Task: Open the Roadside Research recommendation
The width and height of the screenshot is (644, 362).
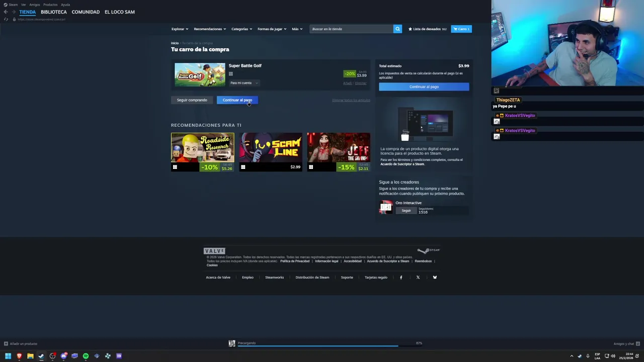Action: click(202, 152)
